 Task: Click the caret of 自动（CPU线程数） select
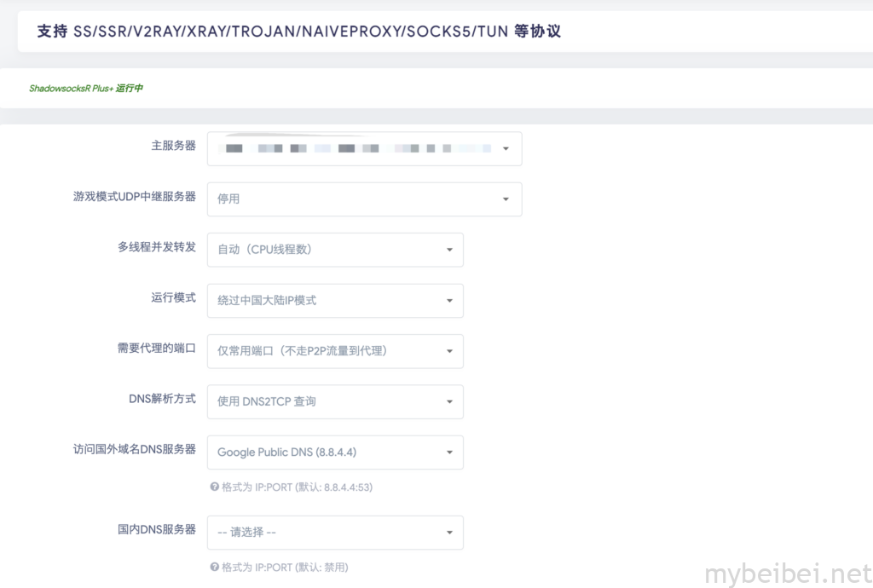click(x=449, y=250)
